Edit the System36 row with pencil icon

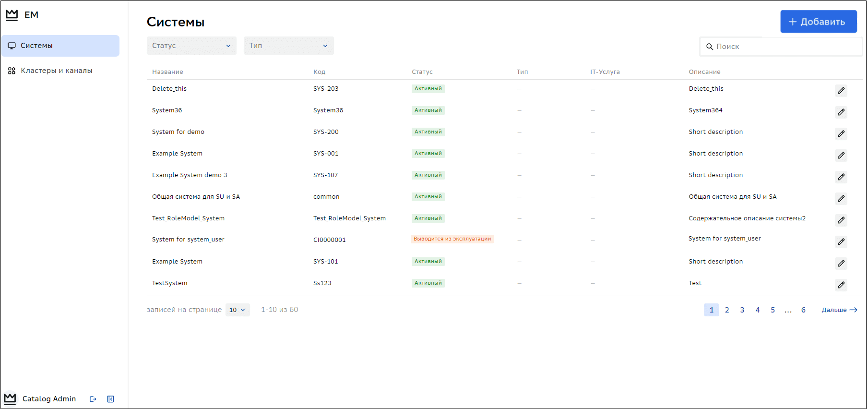tap(841, 112)
